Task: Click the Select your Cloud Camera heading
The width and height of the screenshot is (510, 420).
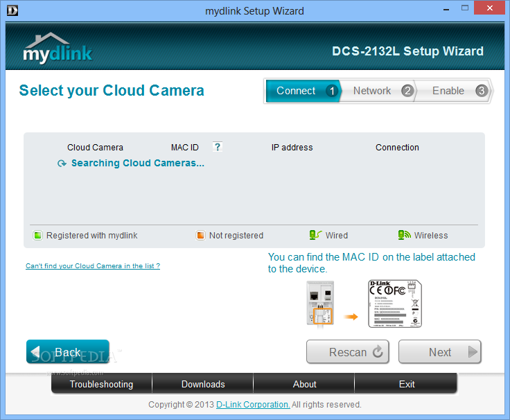Action: [x=112, y=90]
